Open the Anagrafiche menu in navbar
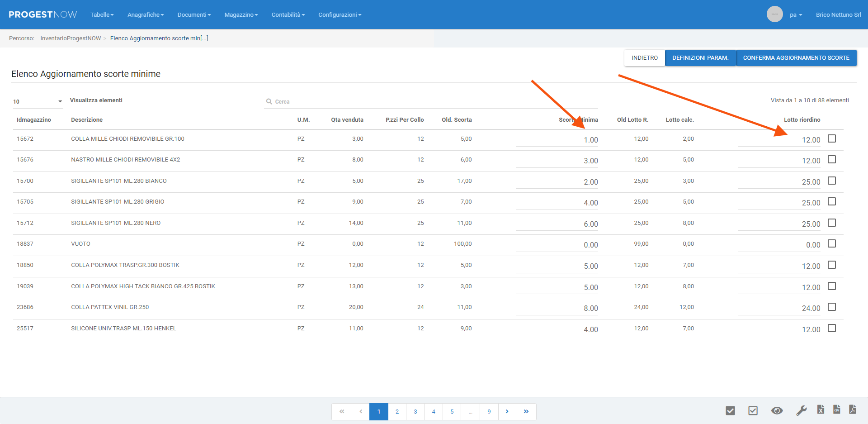 click(x=146, y=15)
